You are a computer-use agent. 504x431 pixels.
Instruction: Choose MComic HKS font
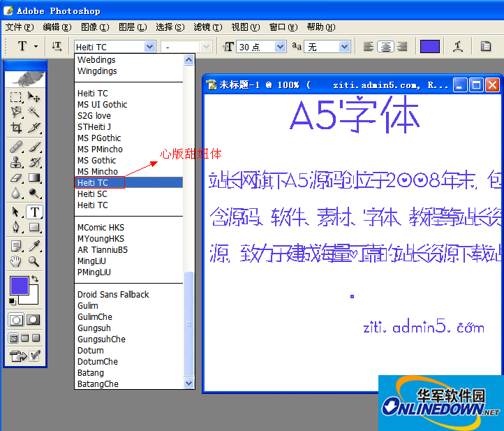click(129, 228)
